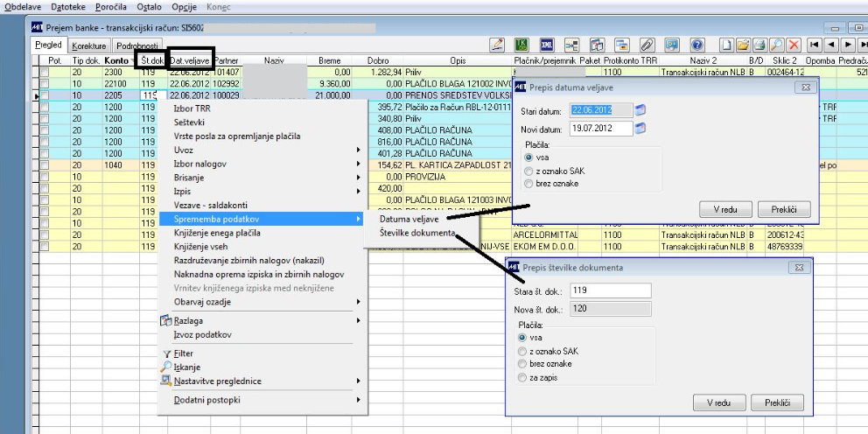The height and width of the screenshot is (434, 868).
Task: Click the Filter funnel icon in context menu
Action: click(x=166, y=353)
